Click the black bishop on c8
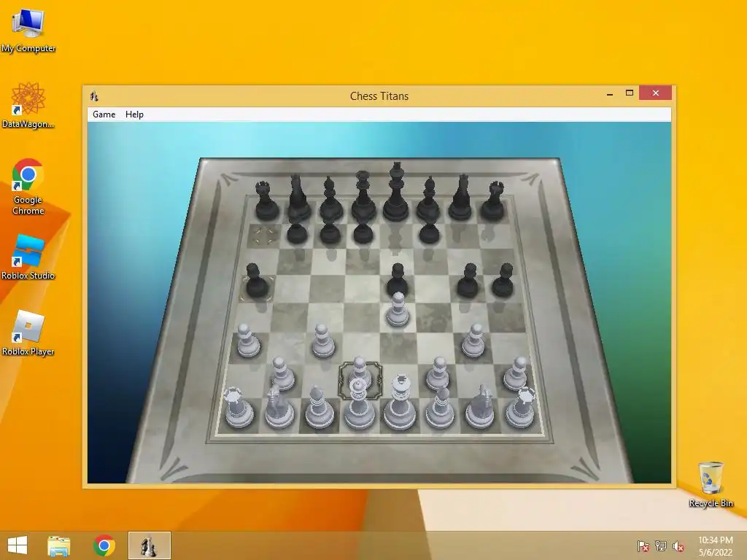Viewport: 747px width, 560px height. (330, 199)
